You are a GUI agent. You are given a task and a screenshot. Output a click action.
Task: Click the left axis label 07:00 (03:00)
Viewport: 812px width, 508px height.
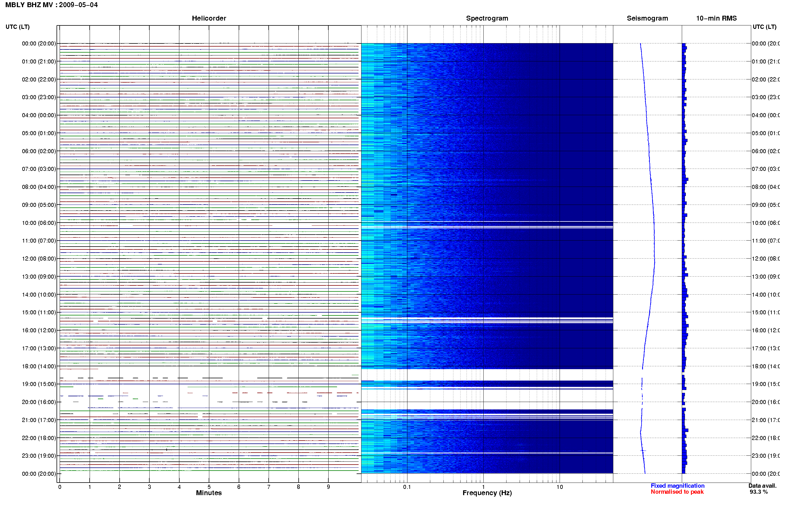[39, 169]
